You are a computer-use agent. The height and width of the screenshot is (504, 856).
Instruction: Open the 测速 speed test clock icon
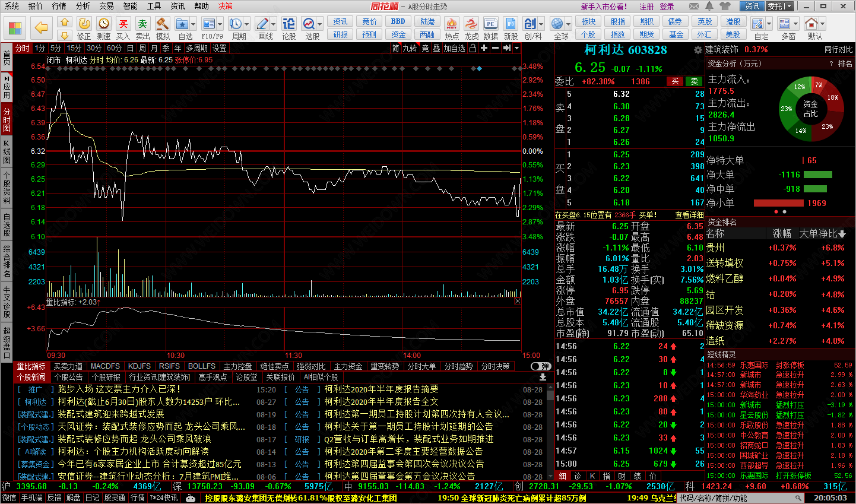point(104,23)
